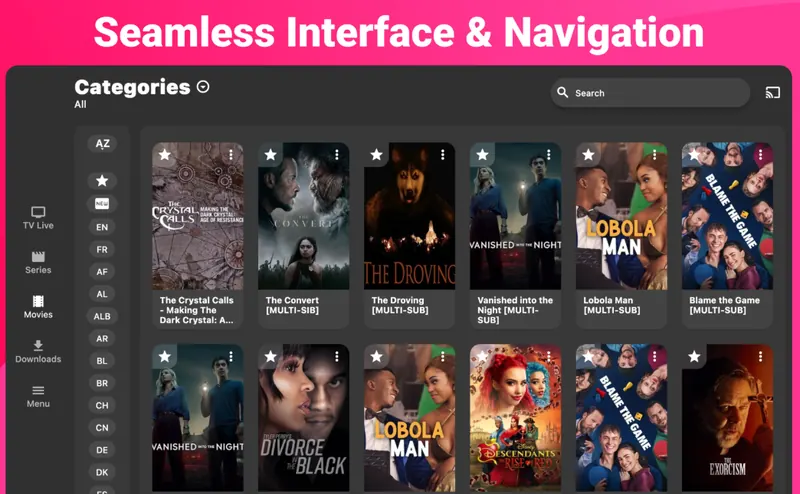Click caption 'Lobola Man [MULTI-SUB]'
Viewport: 800px width, 494px height.
point(612,305)
